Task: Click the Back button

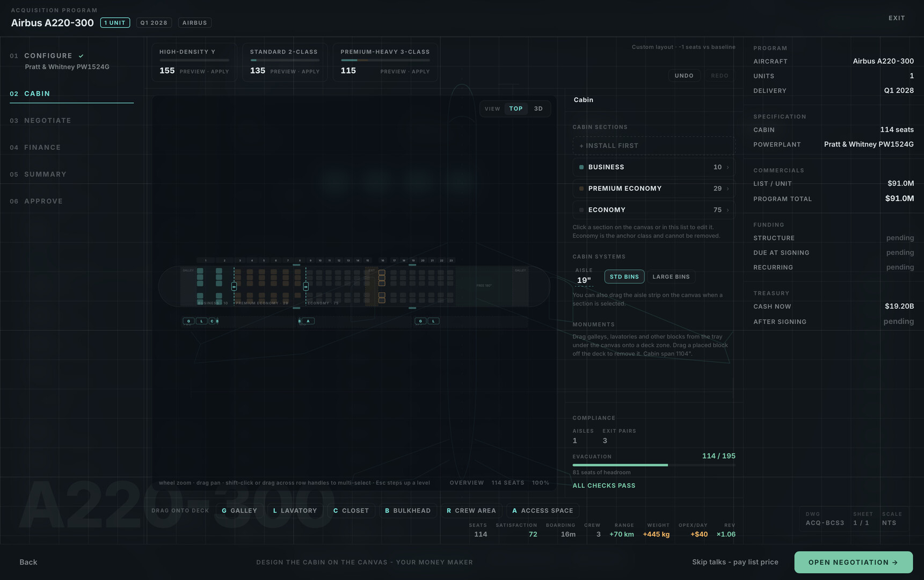Action: point(28,562)
